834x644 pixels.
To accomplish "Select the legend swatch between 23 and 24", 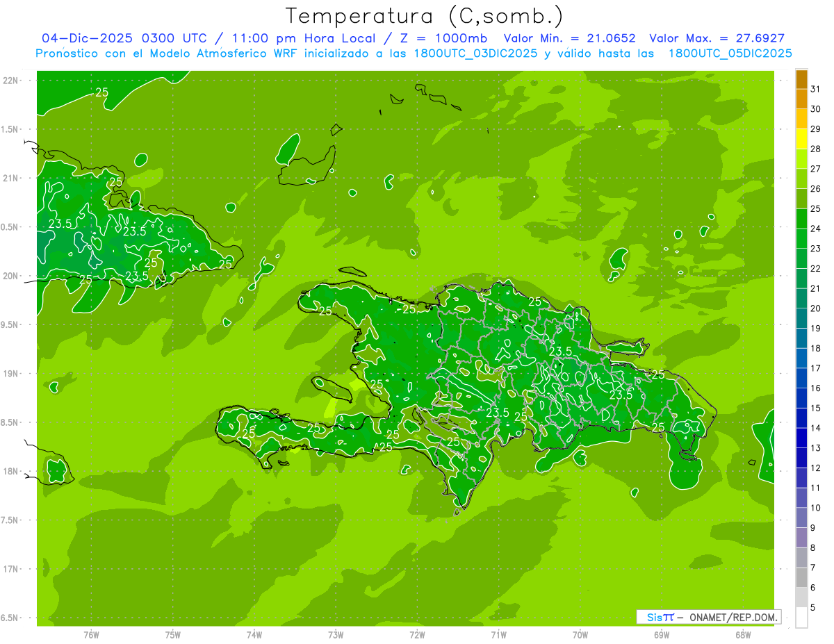I will point(801,238).
